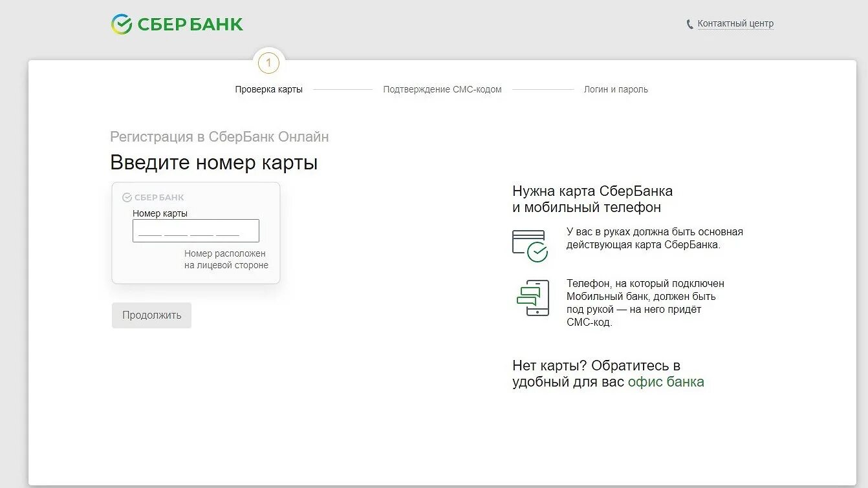
Task: Click the mobile phone SMS icon
Action: [x=533, y=298]
